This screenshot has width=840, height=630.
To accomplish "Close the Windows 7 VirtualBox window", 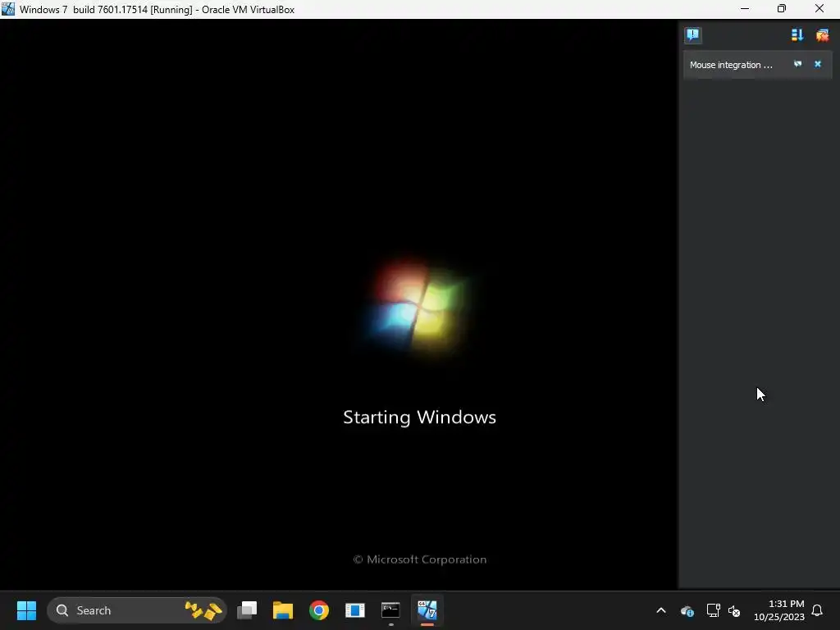I will point(819,9).
